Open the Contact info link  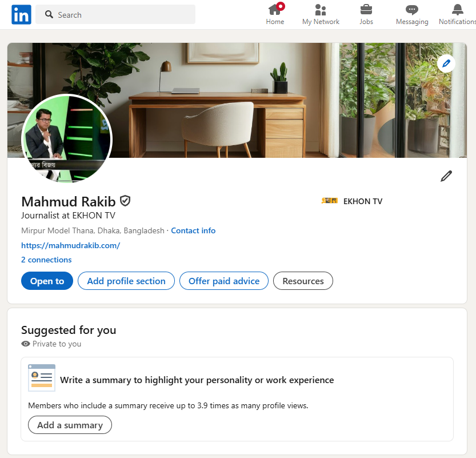(193, 230)
